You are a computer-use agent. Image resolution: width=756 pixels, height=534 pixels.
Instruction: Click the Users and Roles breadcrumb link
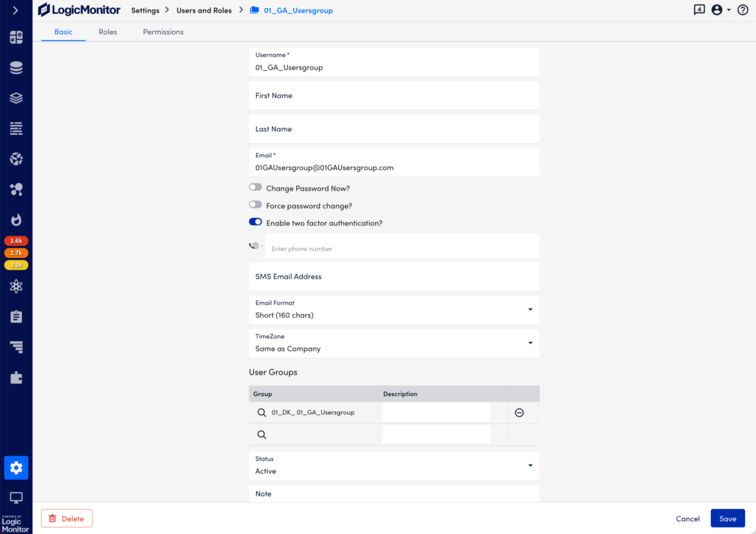pos(204,10)
